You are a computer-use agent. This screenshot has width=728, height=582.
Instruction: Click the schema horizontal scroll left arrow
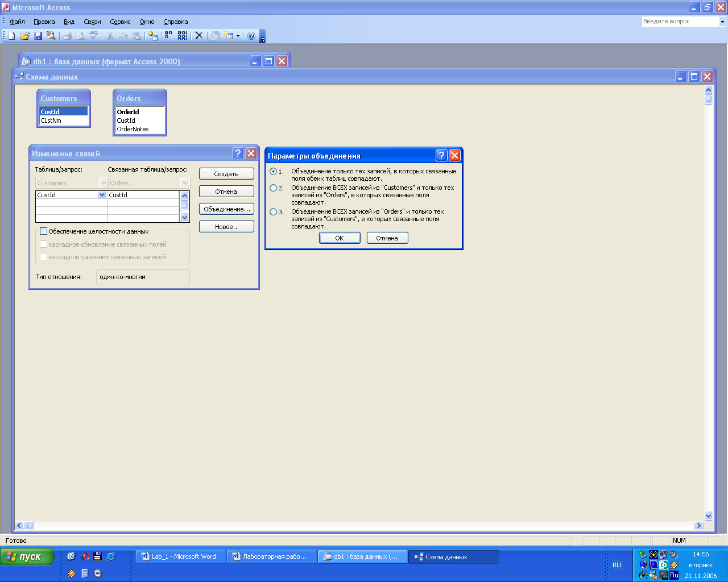19,526
